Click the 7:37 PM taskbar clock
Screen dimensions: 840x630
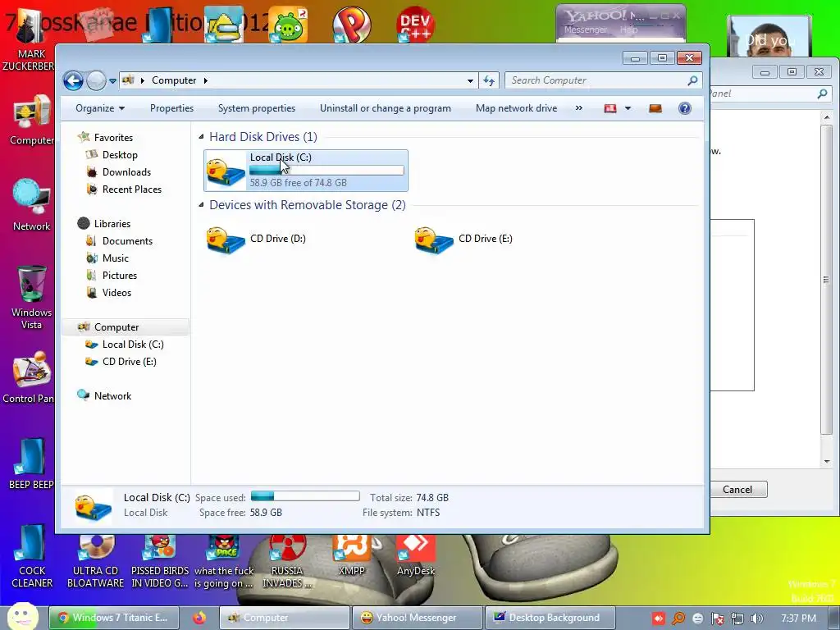tap(799, 619)
